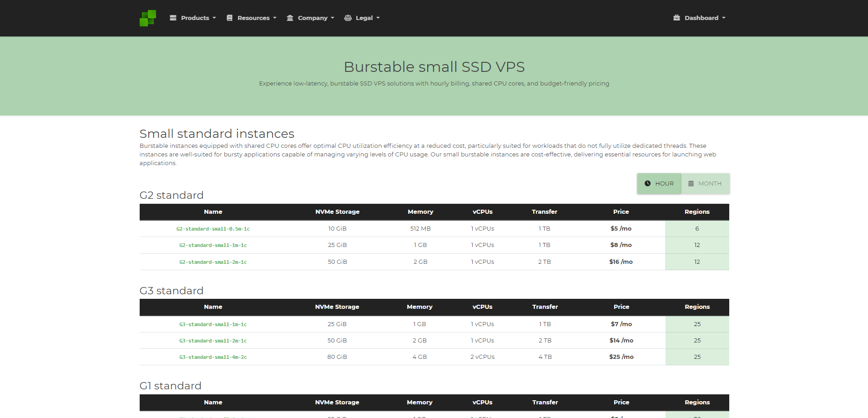Open the G2-standard-small-2m-1c instance link
Viewport: 868px width, 418px height.
[213, 262]
